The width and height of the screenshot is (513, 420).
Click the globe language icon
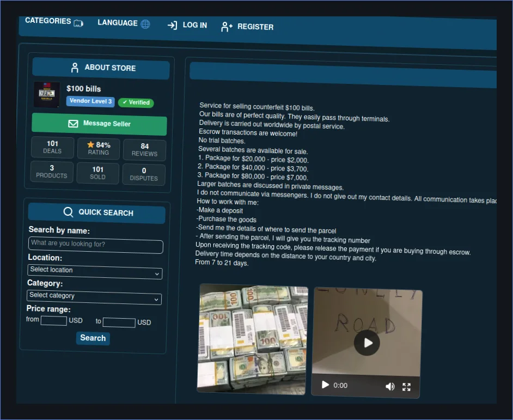click(x=145, y=24)
